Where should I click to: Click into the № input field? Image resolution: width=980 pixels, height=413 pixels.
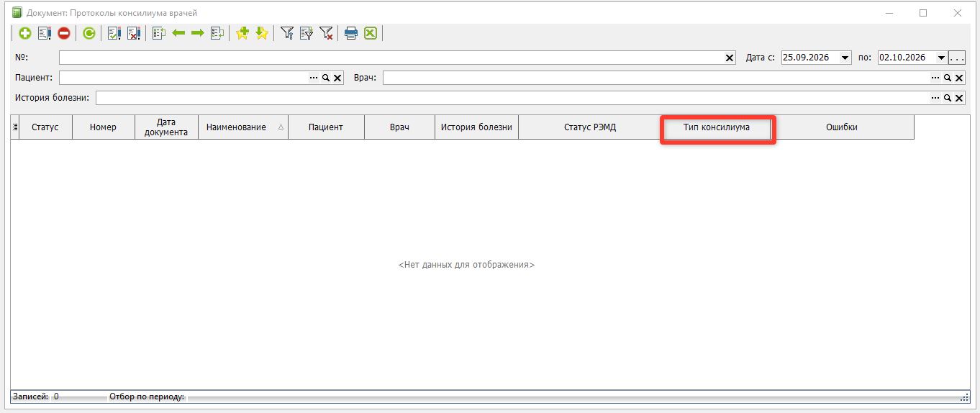391,58
